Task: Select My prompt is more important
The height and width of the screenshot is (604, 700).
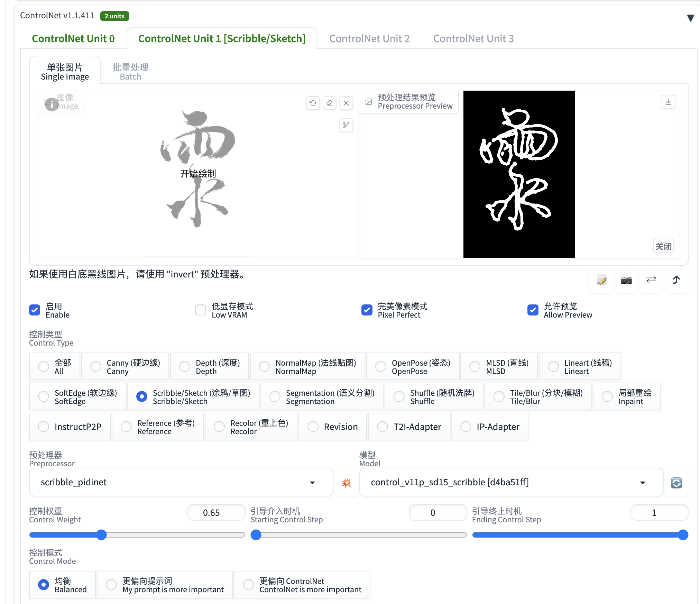Action: click(x=165, y=585)
